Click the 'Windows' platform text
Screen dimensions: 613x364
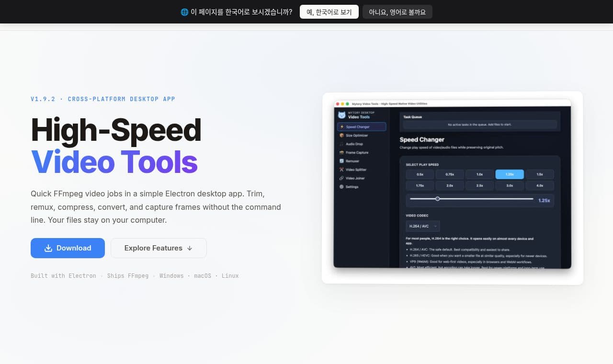(x=171, y=276)
